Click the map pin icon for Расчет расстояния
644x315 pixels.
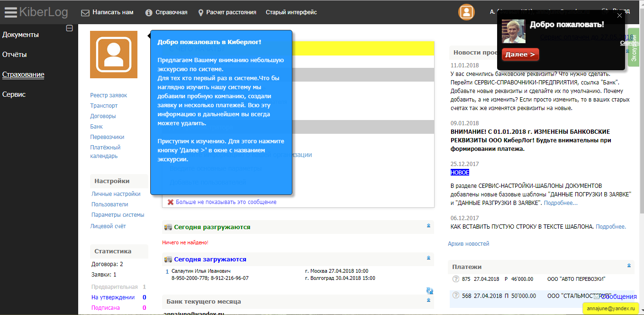[201, 12]
